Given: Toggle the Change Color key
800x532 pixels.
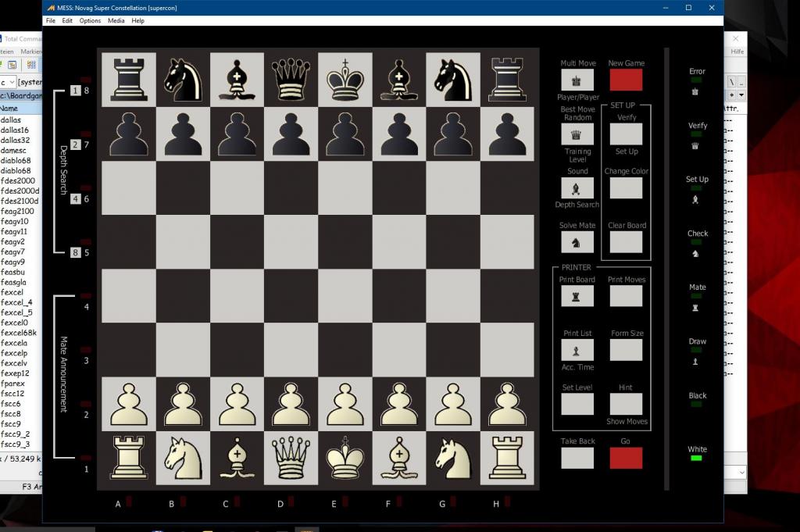Looking at the screenshot, I should [x=626, y=188].
